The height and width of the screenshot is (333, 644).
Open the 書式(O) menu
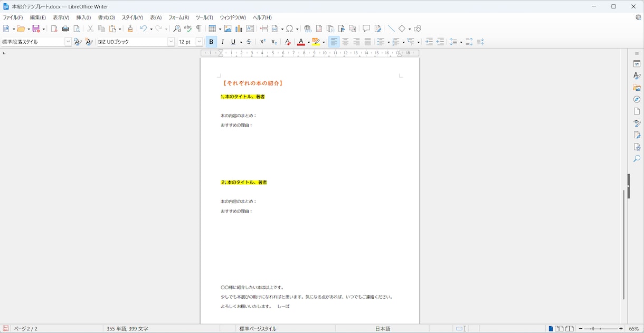(x=106, y=17)
